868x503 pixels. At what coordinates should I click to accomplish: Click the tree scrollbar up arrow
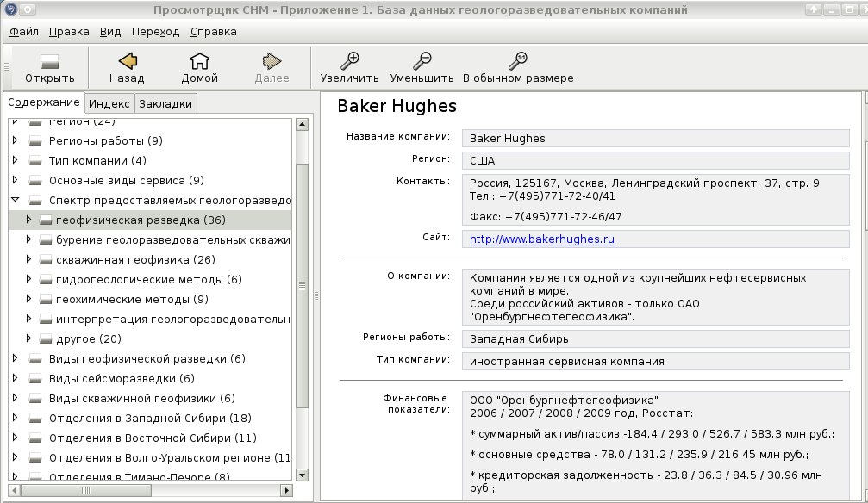pos(302,124)
